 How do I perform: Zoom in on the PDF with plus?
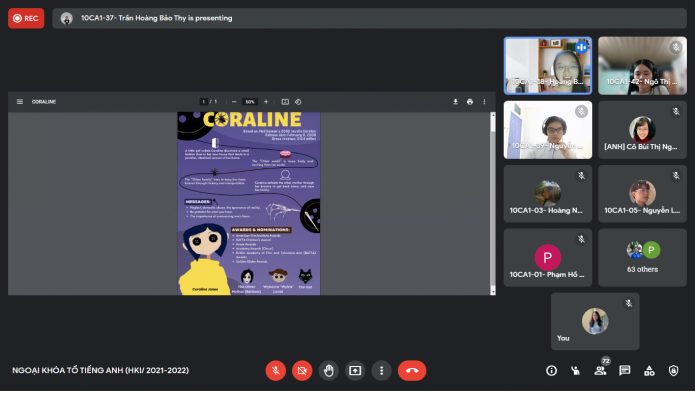(266, 102)
